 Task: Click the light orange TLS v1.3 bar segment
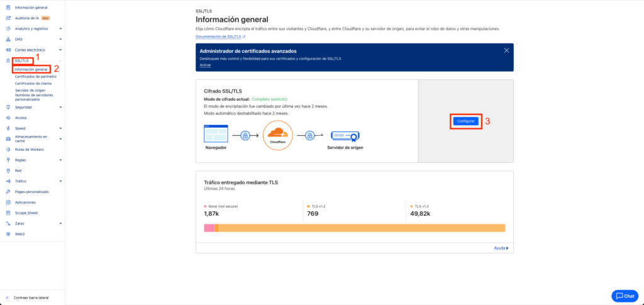[x=362, y=228]
